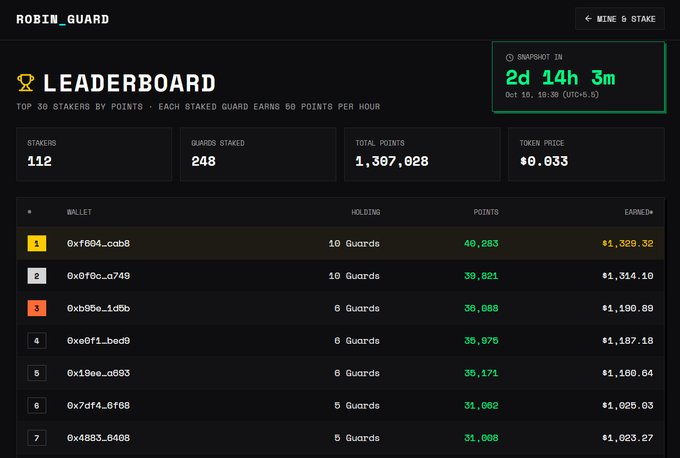Viewport: 680px width, 458px height.
Task: Click earned amount $1,160.64
Action: (628, 373)
